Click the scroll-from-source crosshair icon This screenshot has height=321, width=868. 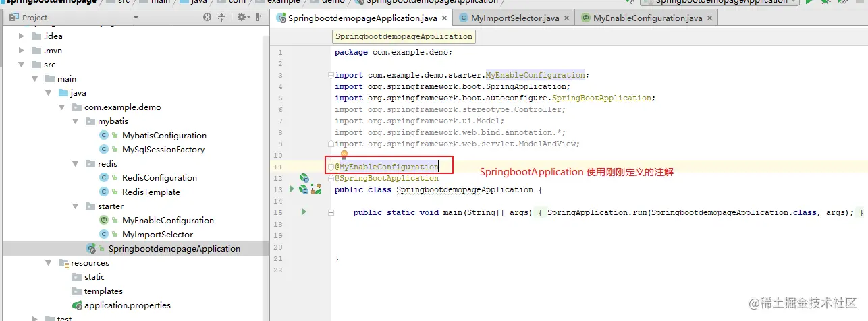pos(207,17)
